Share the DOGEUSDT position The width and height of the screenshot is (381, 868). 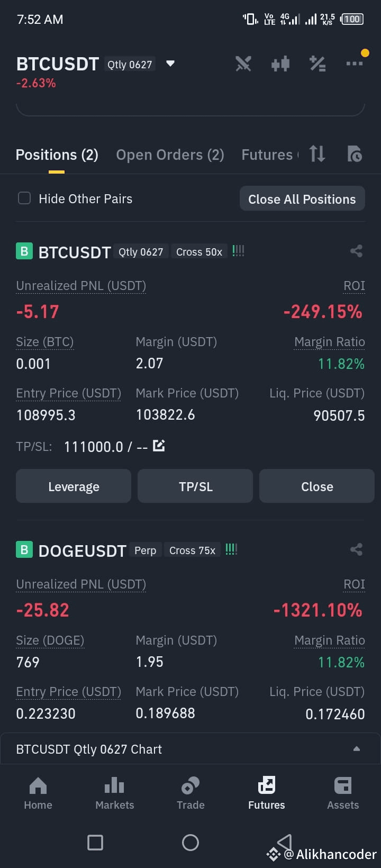pyautogui.click(x=356, y=549)
